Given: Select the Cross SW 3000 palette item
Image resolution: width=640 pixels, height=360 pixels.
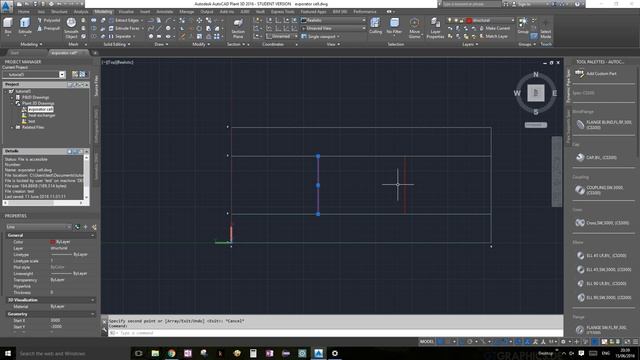Looking at the screenshot, I should pos(602,223).
